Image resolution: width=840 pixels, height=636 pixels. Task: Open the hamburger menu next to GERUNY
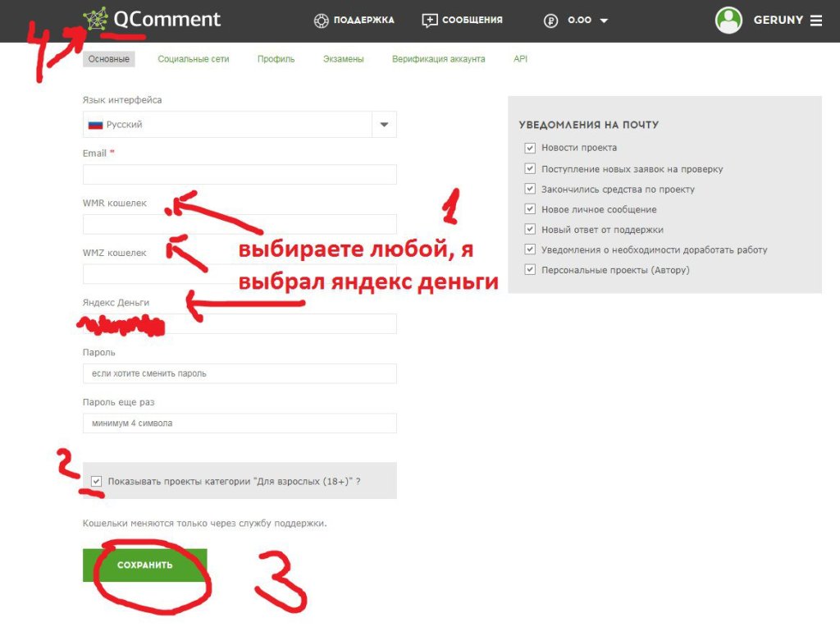coord(816,21)
